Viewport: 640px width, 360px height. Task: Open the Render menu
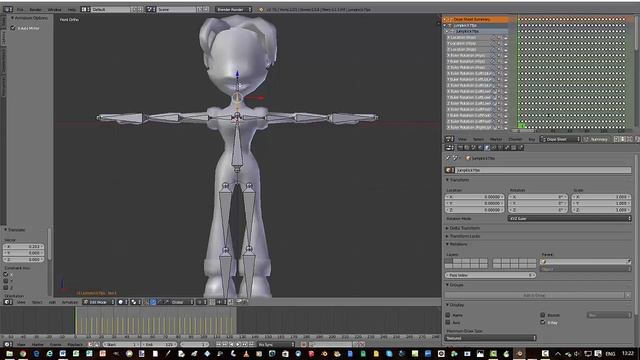36,9
